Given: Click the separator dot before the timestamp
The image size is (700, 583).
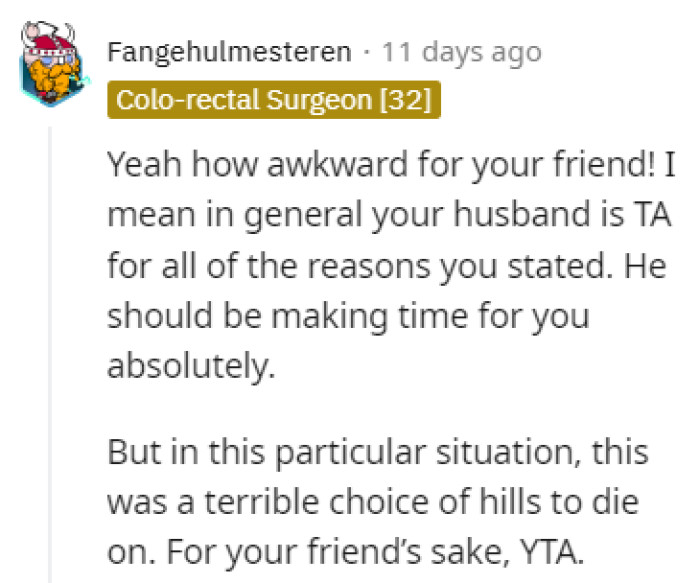Looking at the screenshot, I should tap(367, 53).
